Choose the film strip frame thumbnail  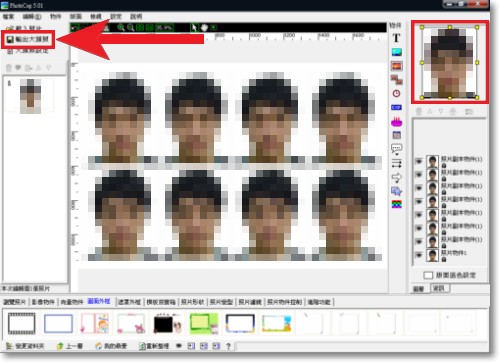tap(22, 323)
